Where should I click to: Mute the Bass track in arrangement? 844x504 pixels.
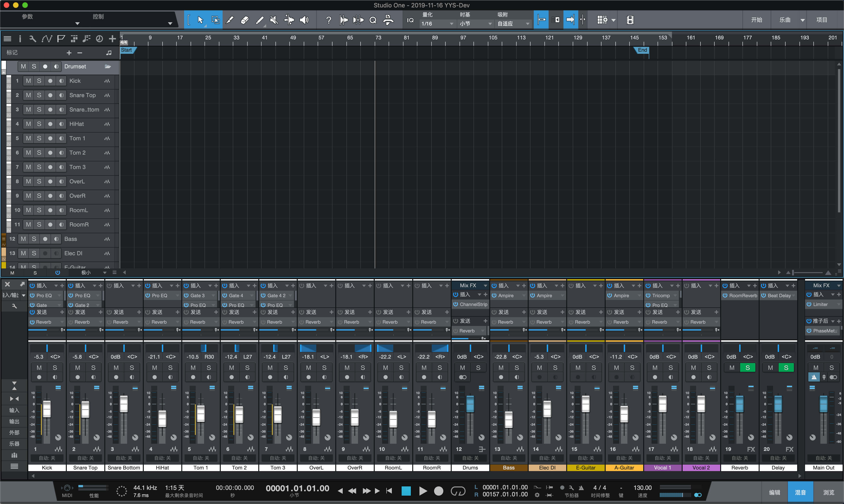23,239
